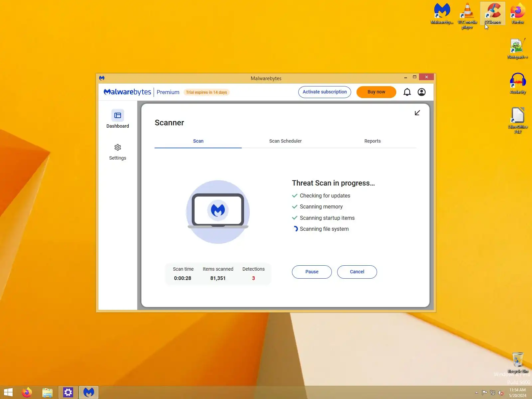Switch to the Settings app in taskbar
This screenshot has width=532, height=399.
click(68, 392)
